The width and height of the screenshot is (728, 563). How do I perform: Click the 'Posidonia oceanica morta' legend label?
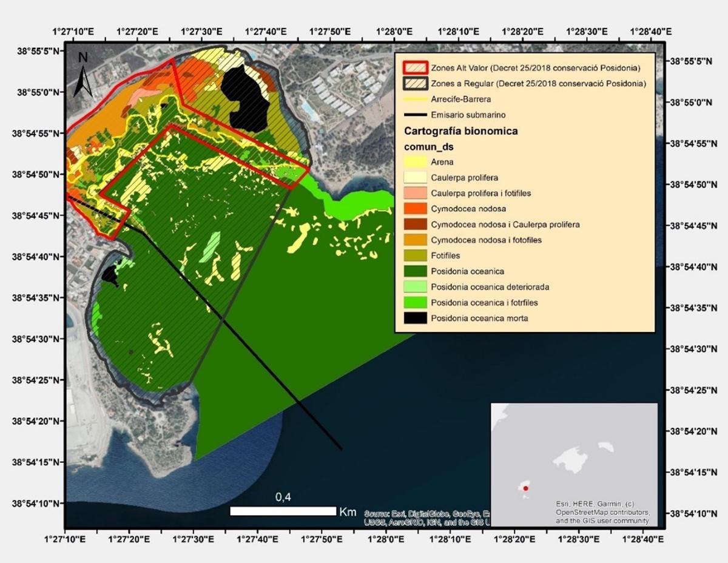pos(479,318)
